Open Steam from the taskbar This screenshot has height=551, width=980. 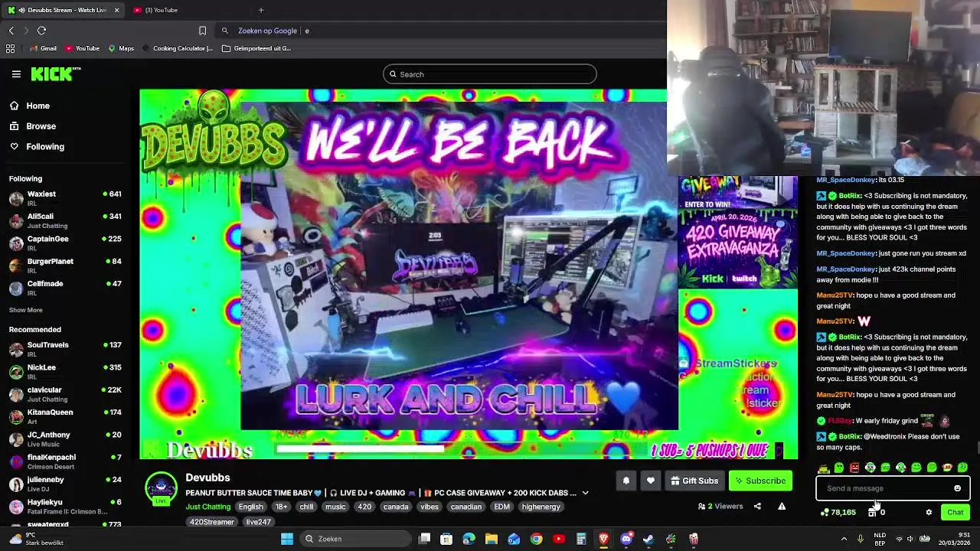[x=648, y=539]
